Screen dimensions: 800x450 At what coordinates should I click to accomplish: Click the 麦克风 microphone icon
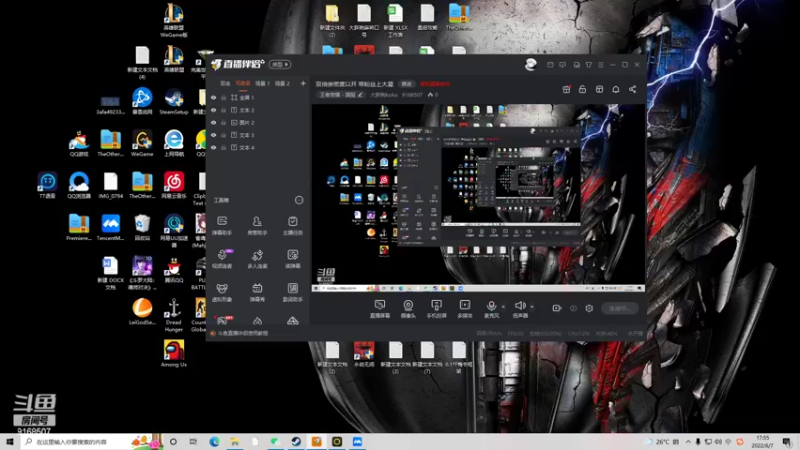491,306
